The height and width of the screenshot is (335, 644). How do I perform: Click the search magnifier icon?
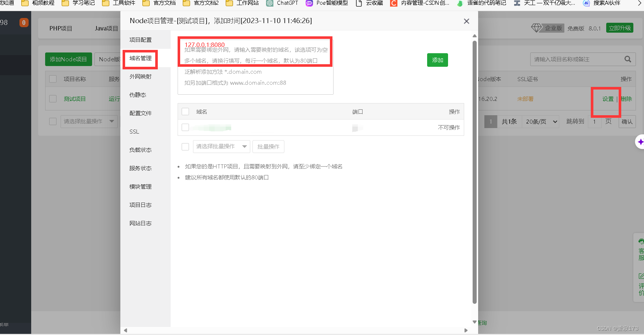[x=628, y=59]
